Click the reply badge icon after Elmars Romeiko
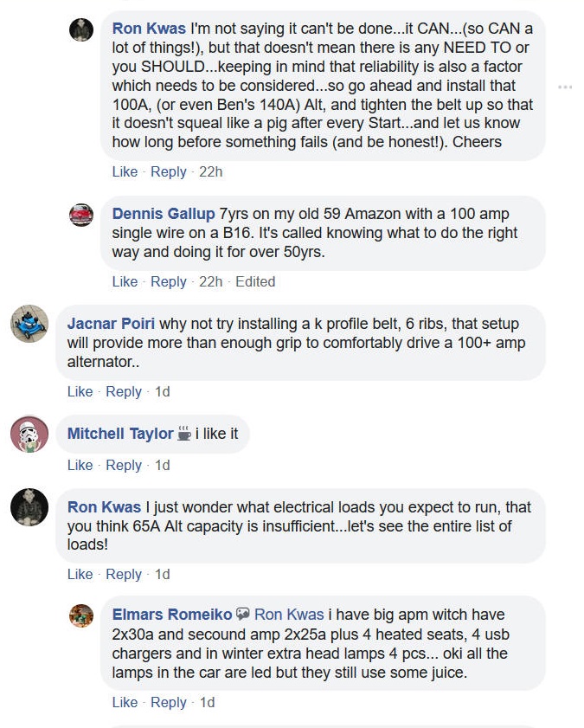Viewport: 584px width, 728px height. tap(243, 615)
